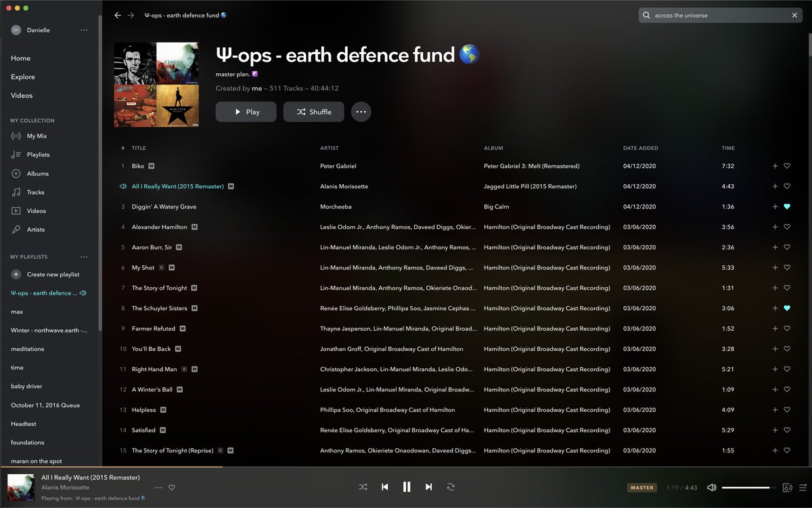Open the Headtest playlist
Viewport: 812px width, 508px height.
click(x=24, y=423)
